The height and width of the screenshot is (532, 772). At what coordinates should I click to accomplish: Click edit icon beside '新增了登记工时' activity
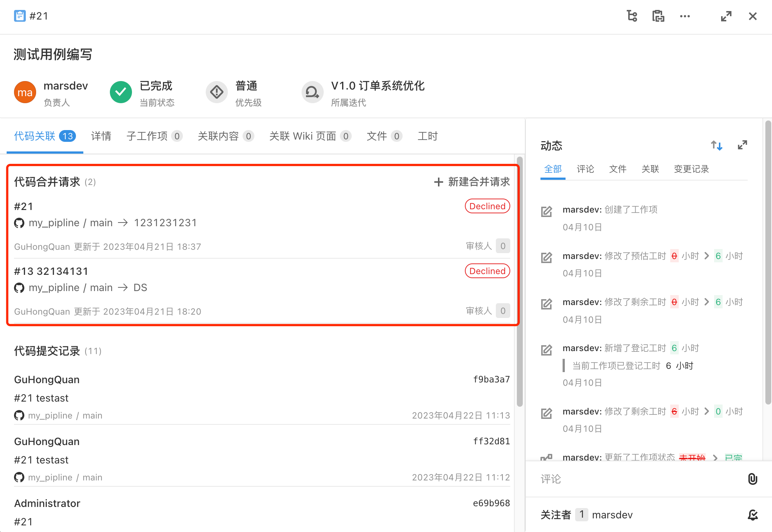(546, 350)
